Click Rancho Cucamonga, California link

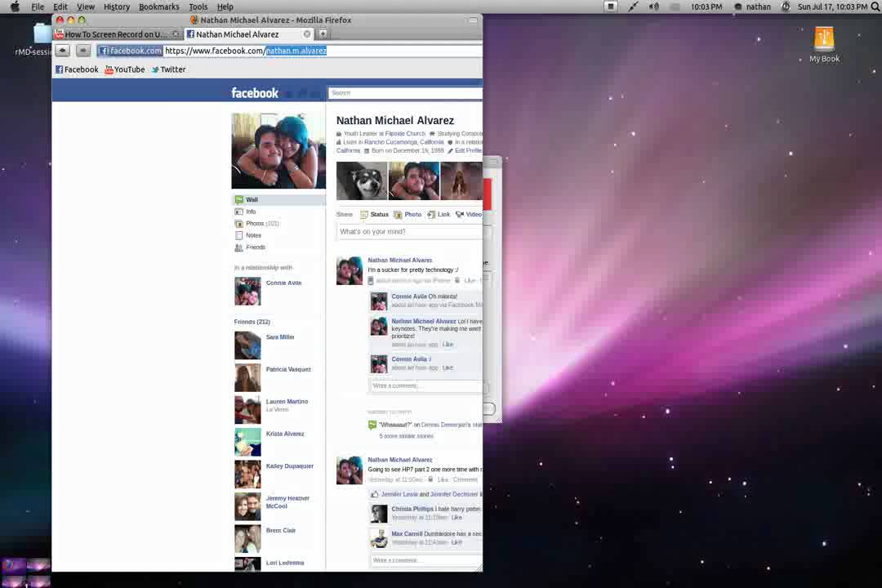click(404, 142)
